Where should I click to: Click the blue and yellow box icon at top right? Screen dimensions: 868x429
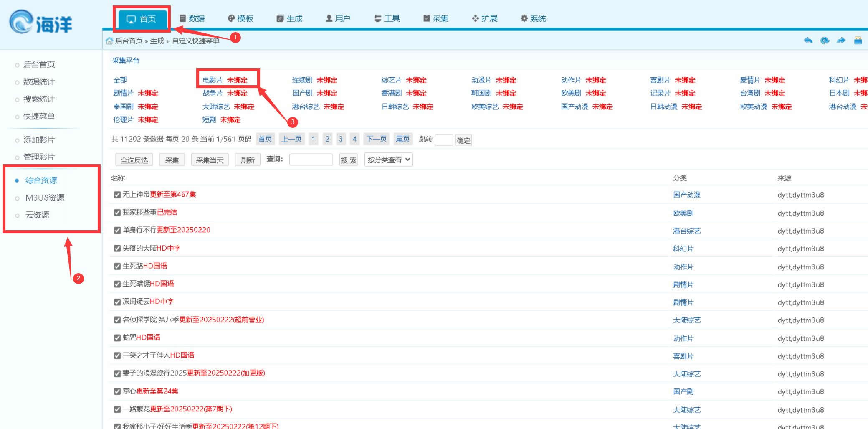(x=858, y=41)
